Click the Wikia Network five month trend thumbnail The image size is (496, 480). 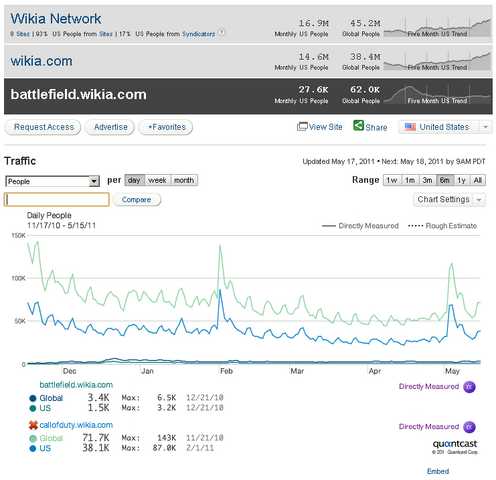click(437, 27)
